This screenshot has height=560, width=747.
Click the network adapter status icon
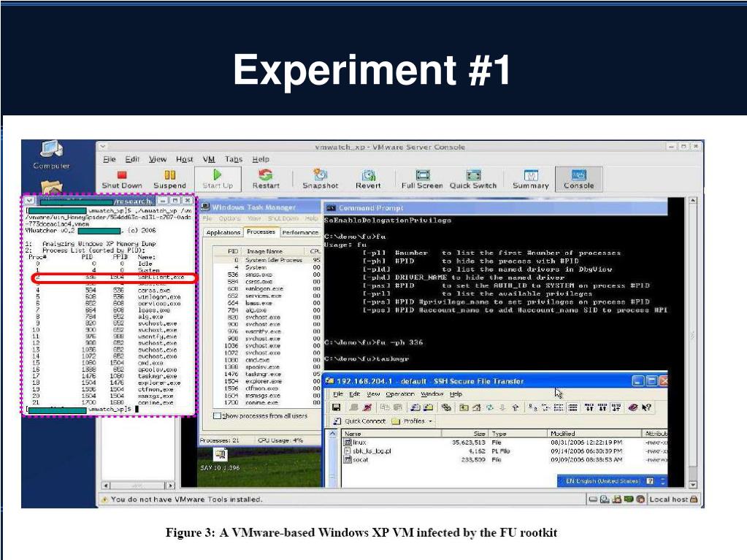tap(617, 499)
